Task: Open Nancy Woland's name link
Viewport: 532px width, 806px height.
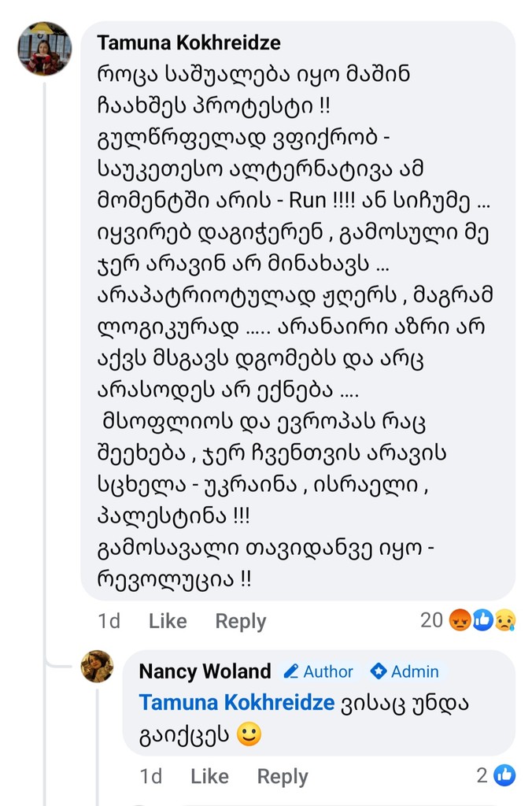Action: tap(205, 671)
